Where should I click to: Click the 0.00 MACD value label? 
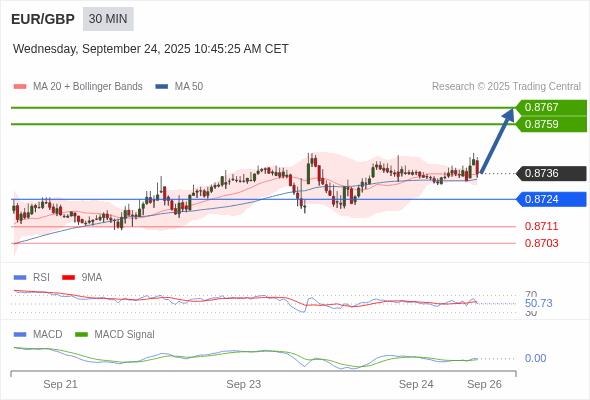pyautogui.click(x=535, y=358)
